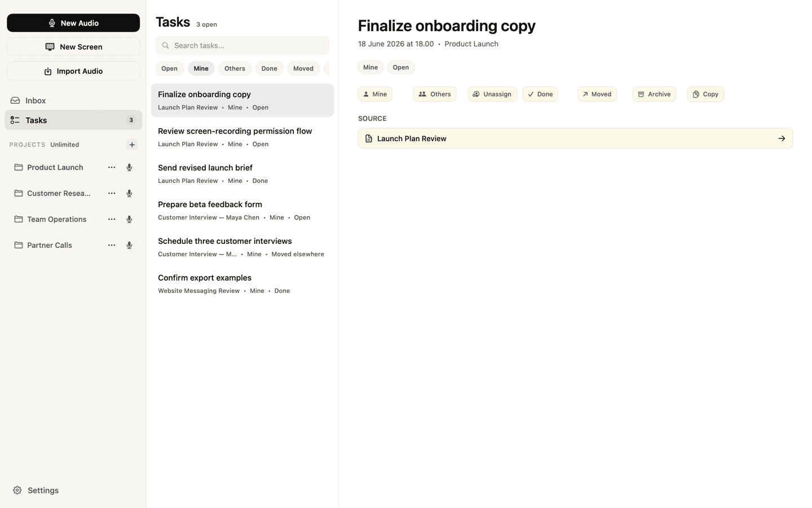This screenshot has width=812, height=508.
Task: Assign task to Mine
Action: click(375, 94)
